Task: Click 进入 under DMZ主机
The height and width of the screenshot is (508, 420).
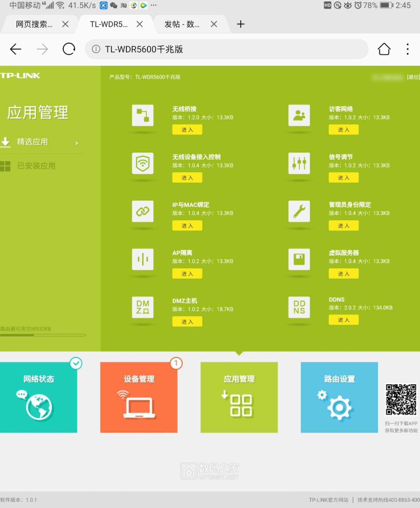Action: 187,322
